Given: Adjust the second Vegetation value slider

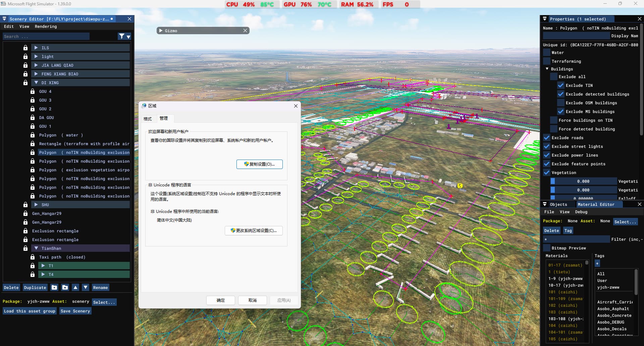Looking at the screenshot, I should click(x=583, y=190).
